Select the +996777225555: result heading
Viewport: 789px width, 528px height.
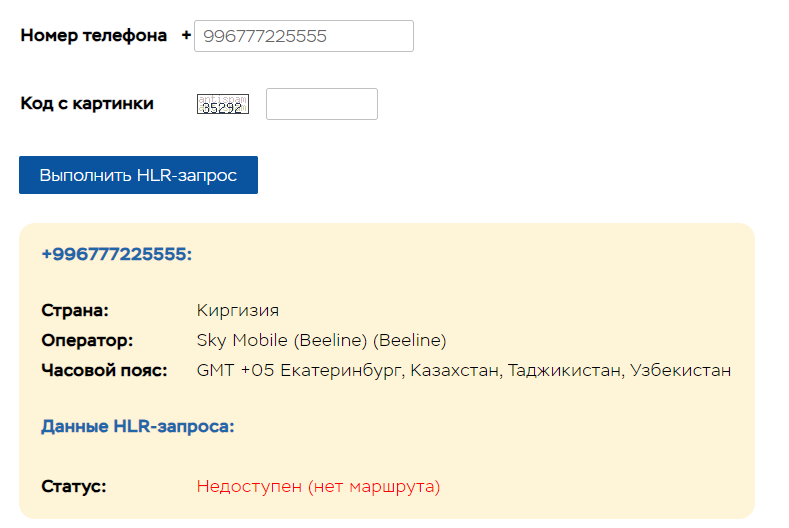[116, 254]
